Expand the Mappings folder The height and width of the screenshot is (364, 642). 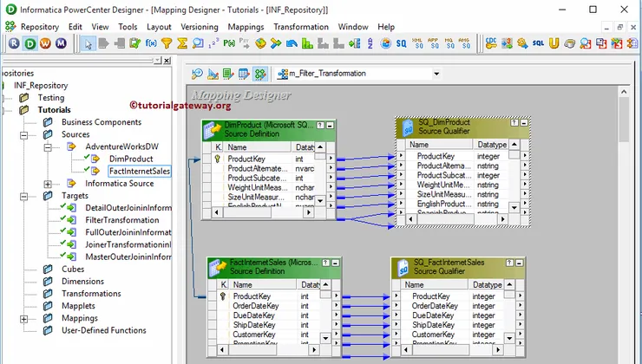23,319
